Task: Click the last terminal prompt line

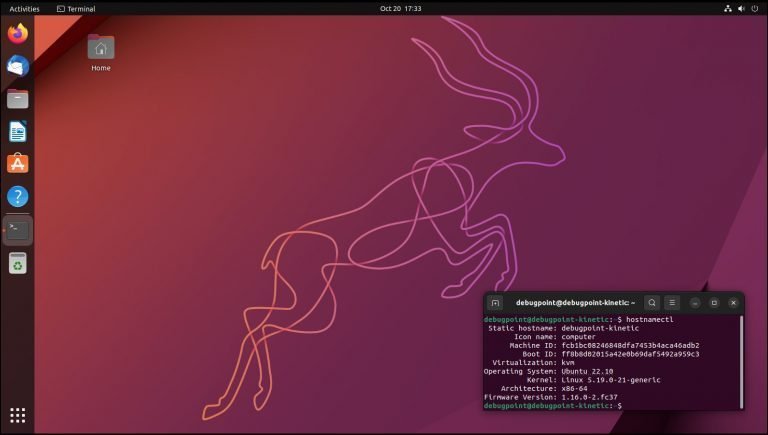Action: pyautogui.click(x=553, y=406)
